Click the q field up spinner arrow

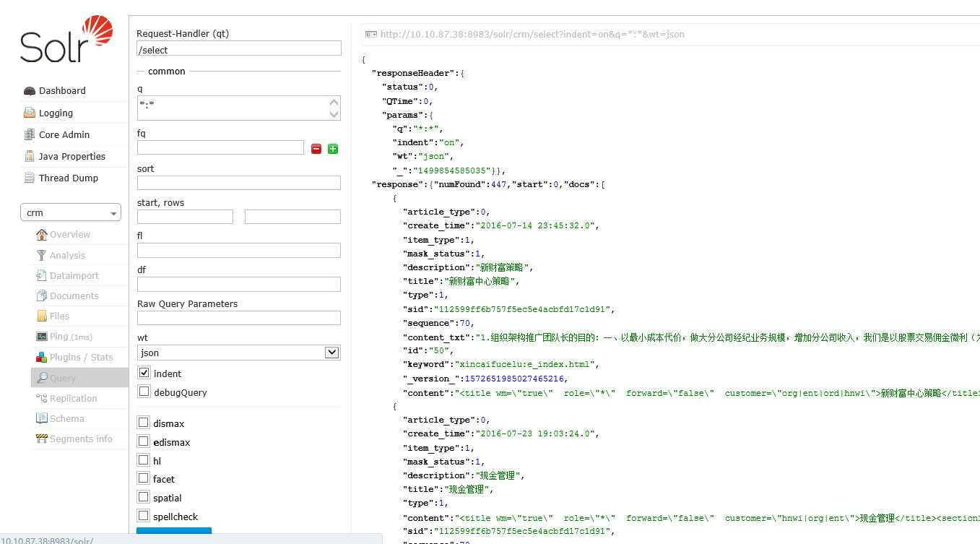point(334,103)
